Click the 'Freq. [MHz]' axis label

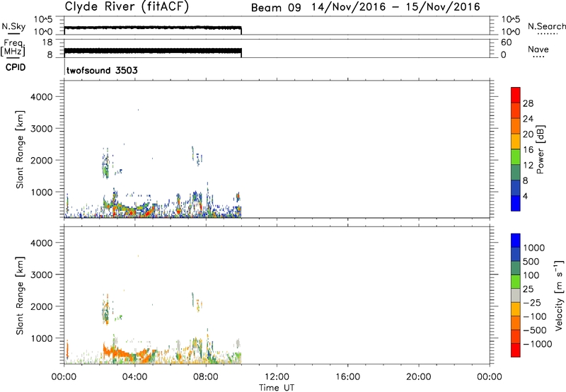(x=13, y=47)
